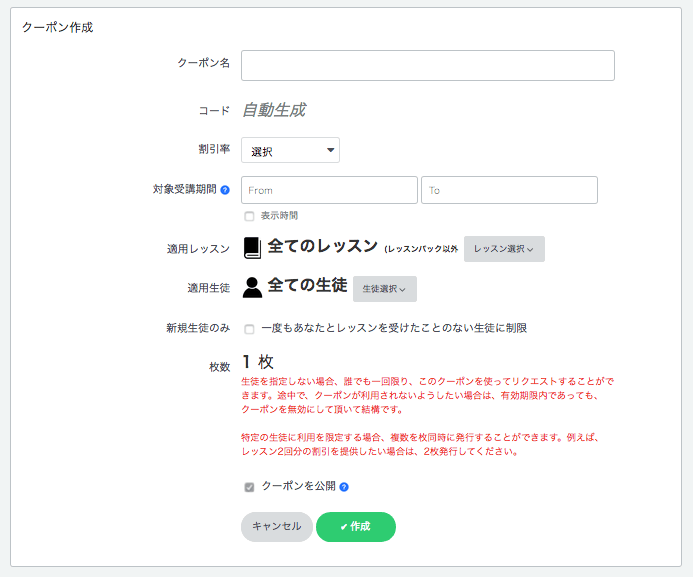
Task: Click the help icon next to 対象受講期間
Action: tap(225, 190)
